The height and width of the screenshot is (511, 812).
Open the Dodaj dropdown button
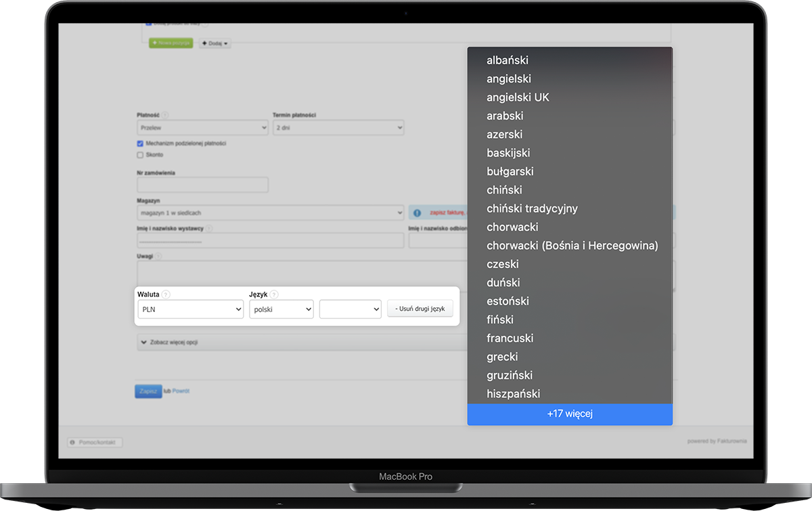click(215, 43)
